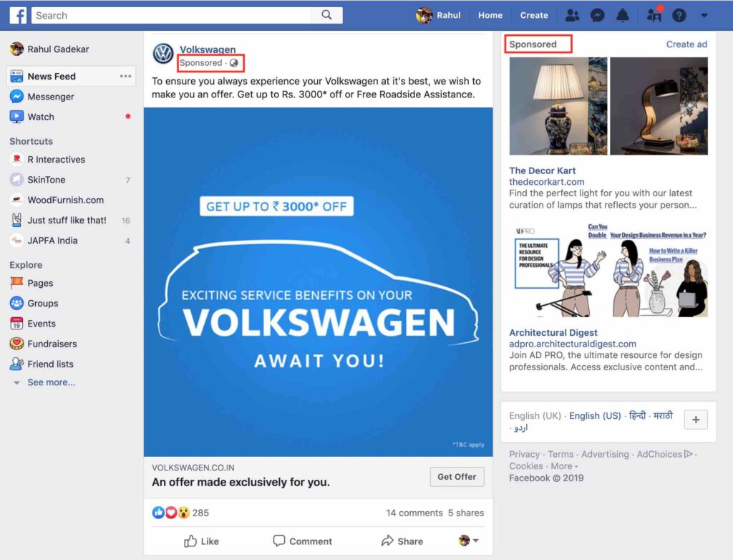733x560 pixels.
Task: Open the Create ad link
Action: (x=686, y=44)
